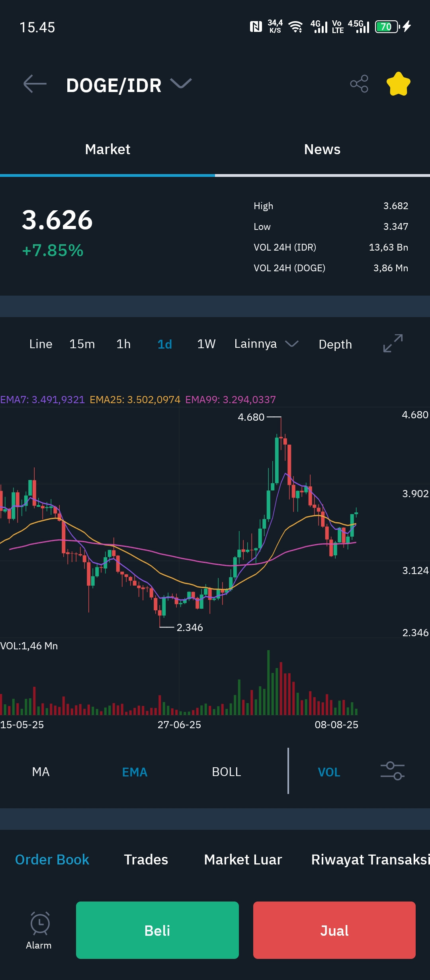This screenshot has width=430, height=980.
Task: Open the share icon
Action: (x=359, y=84)
